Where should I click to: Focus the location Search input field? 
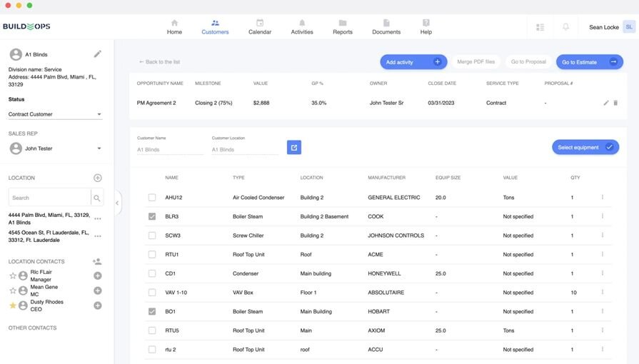pyautogui.click(x=49, y=198)
